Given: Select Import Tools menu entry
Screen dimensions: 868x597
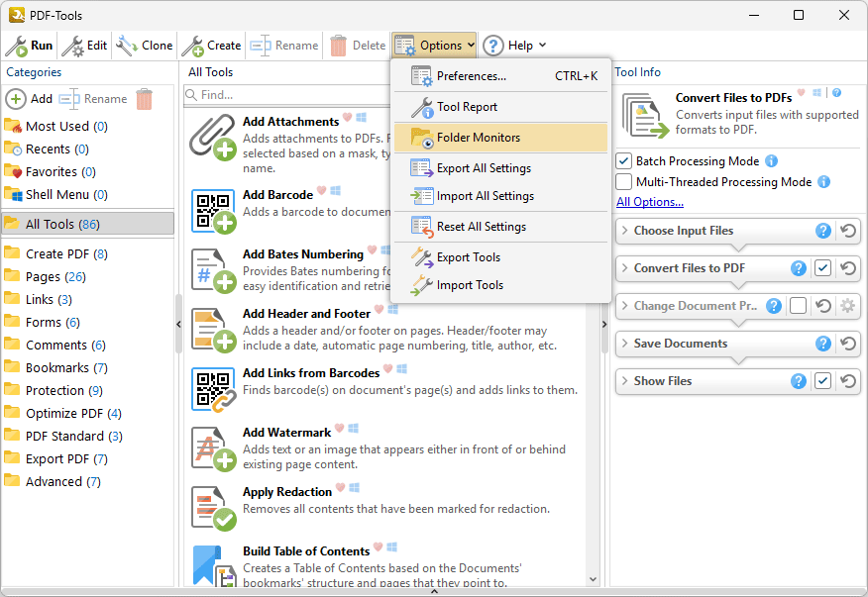Looking at the screenshot, I should click(501, 285).
